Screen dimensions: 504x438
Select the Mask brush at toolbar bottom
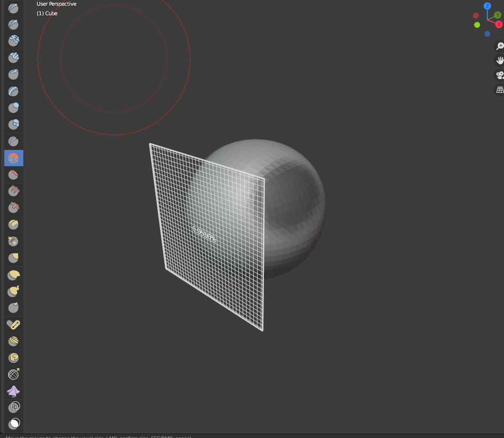click(x=13, y=423)
